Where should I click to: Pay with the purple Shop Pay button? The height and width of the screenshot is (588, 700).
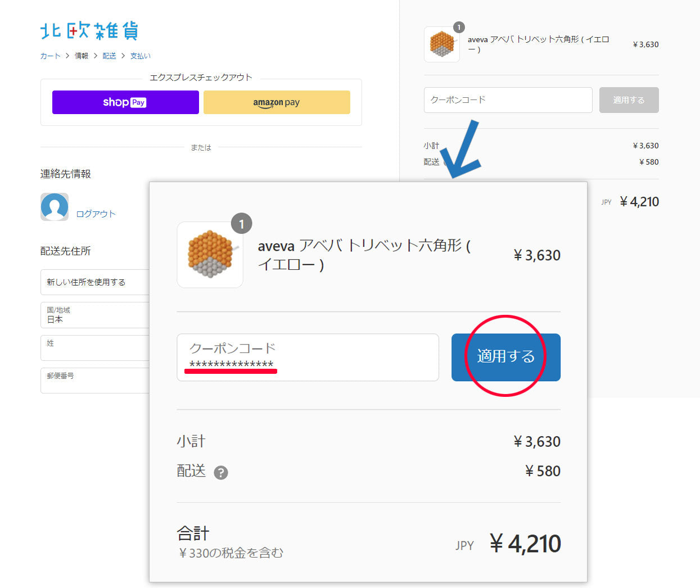pos(125,102)
